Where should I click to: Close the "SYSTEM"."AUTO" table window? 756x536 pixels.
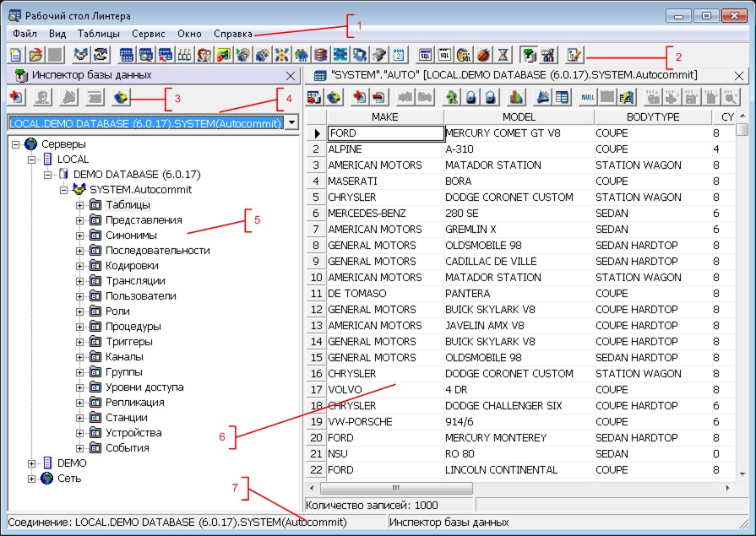point(739,76)
